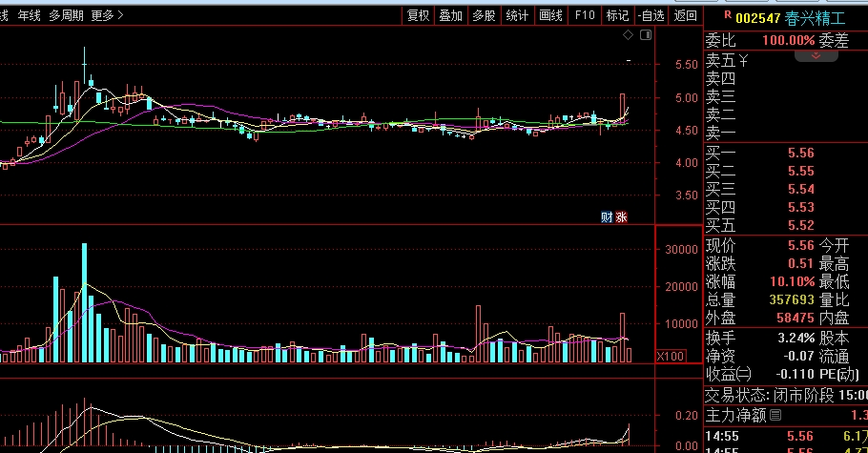This screenshot has width=868, height=453.
Task: Click the 现价 value 5.56
Action: click(x=801, y=245)
